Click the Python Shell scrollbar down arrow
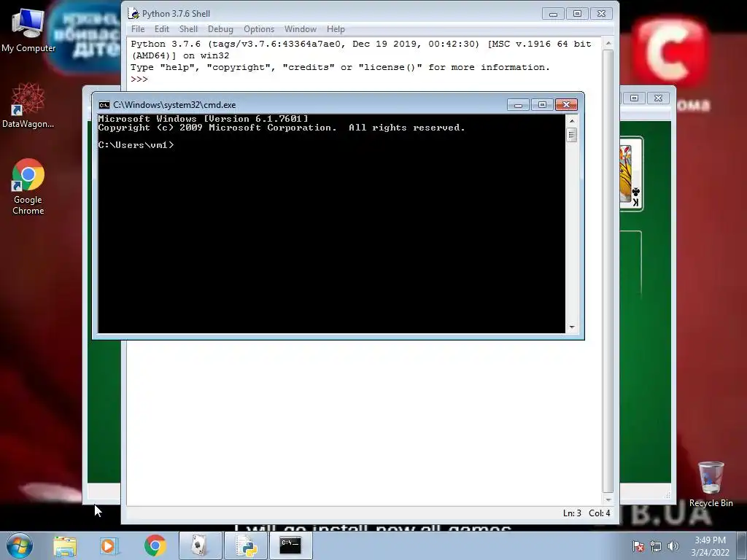Image resolution: width=747 pixels, height=560 pixels. click(608, 499)
